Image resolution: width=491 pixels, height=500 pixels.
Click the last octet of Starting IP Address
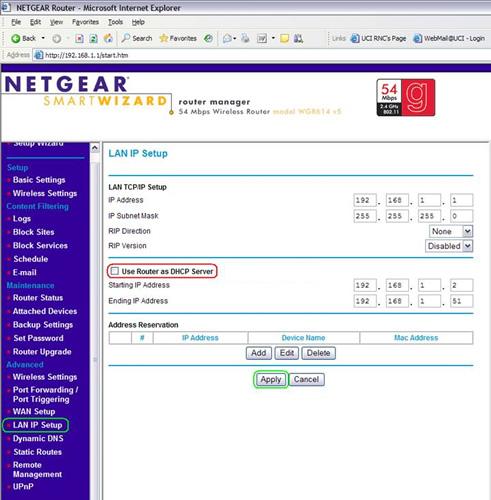coord(461,285)
